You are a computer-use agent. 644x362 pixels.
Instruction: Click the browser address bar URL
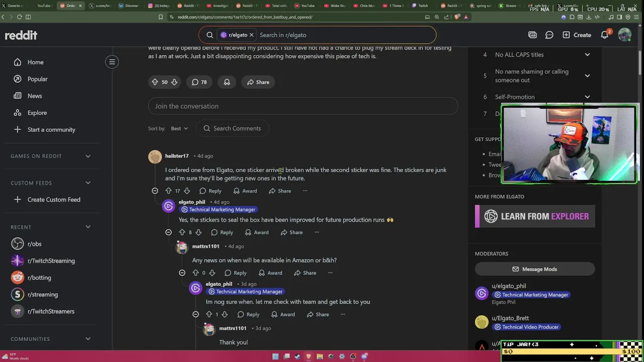(245, 17)
